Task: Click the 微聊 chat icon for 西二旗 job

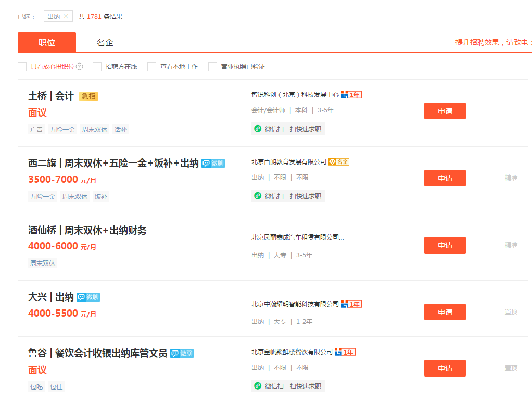Action: pos(213,164)
